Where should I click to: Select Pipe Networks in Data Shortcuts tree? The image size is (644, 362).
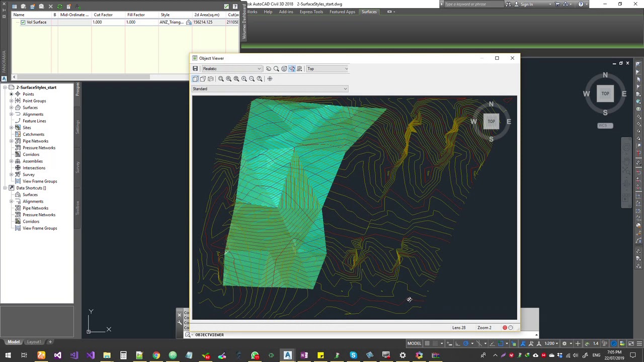coord(35,208)
